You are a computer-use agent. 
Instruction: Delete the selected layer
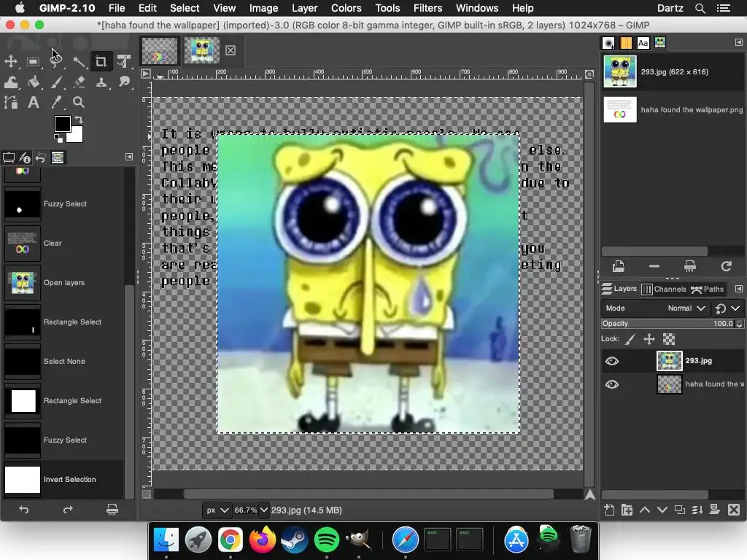[x=734, y=510]
